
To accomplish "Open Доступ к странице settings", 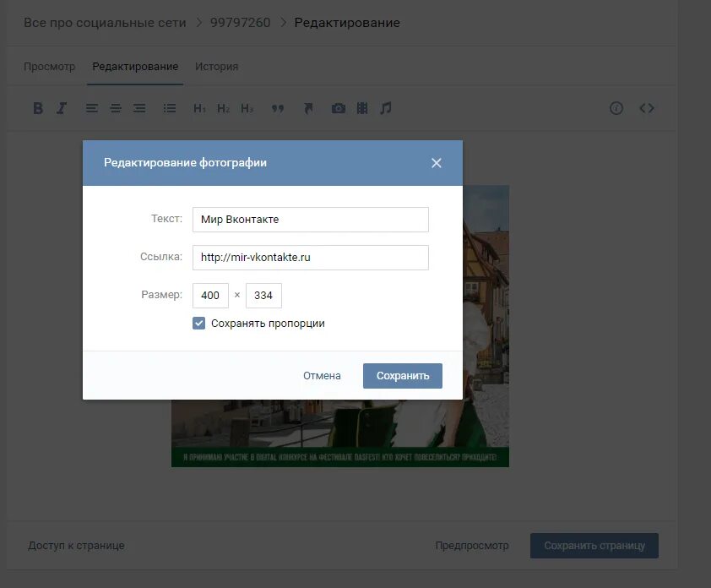I will 76,546.
